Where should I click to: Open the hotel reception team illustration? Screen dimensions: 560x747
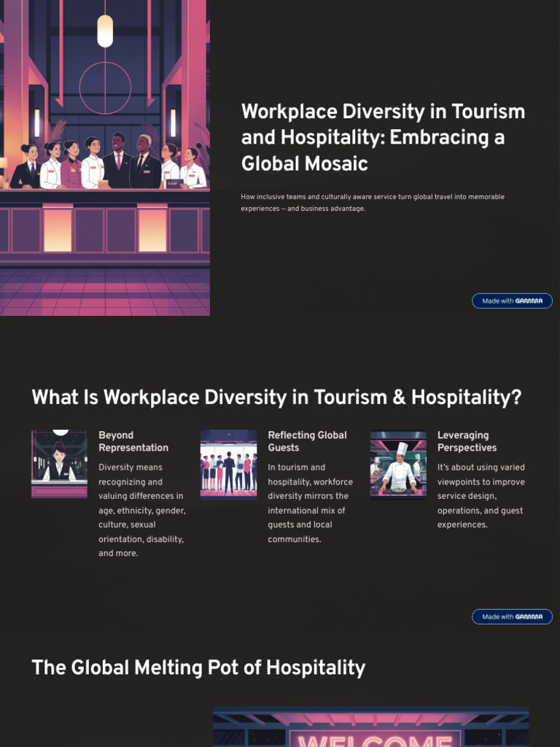[x=105, y=158]
